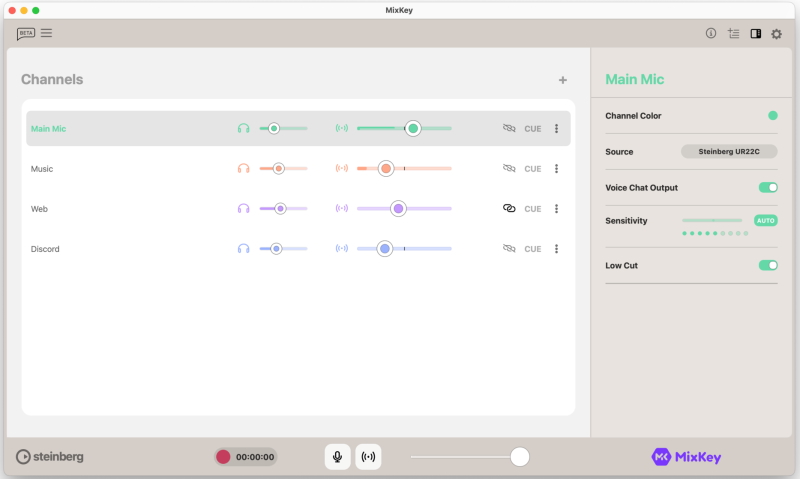Click the headphone icon on the Music channel
The width and height of the screenshot is (800, 479).
(x=243, y=169)
